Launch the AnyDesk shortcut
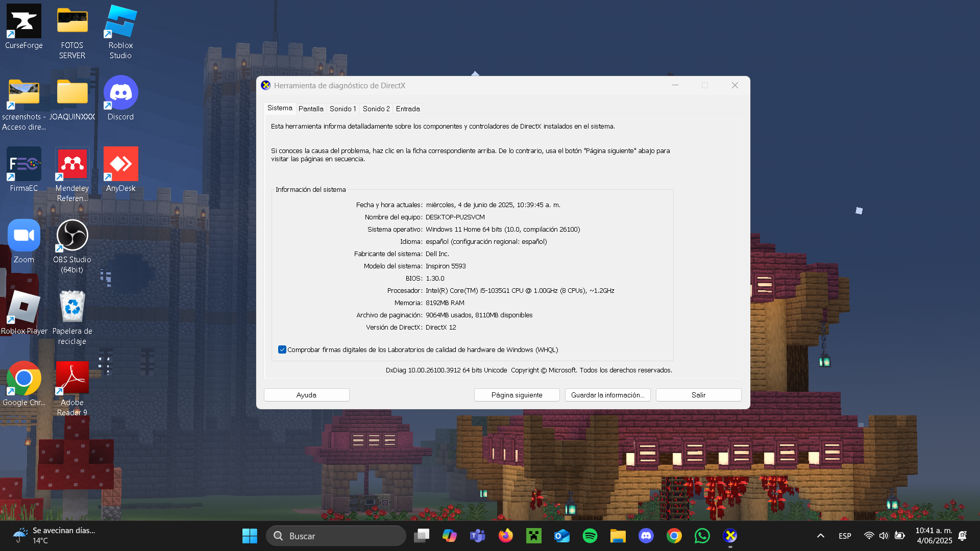 click(120, 164)
